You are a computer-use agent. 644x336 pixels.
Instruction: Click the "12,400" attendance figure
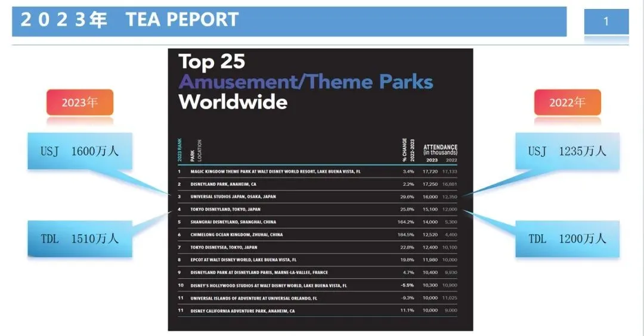tap(430, 247)
